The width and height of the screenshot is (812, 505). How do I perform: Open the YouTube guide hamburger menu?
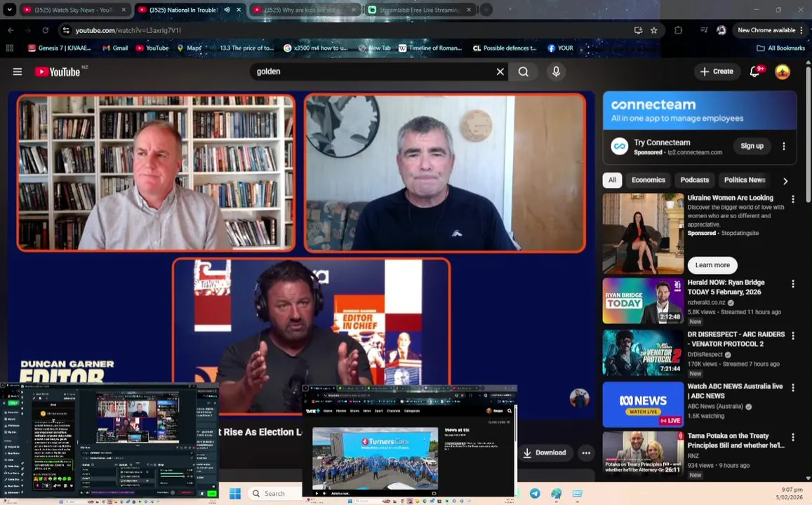(x=17, y=72)
